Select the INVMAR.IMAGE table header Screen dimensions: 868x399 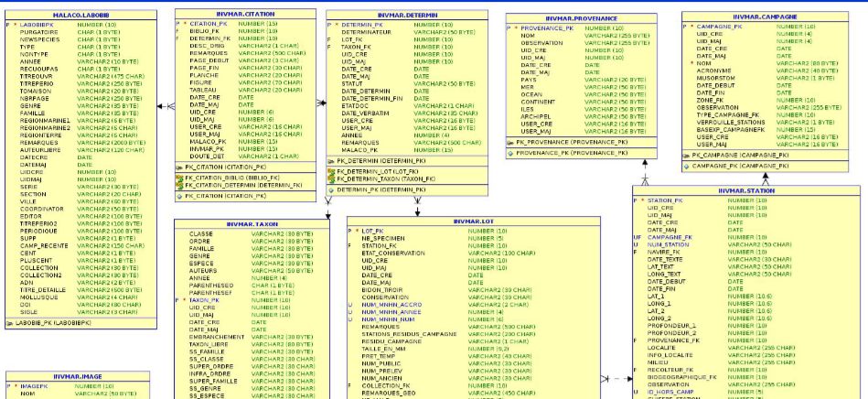click(78, 376)
